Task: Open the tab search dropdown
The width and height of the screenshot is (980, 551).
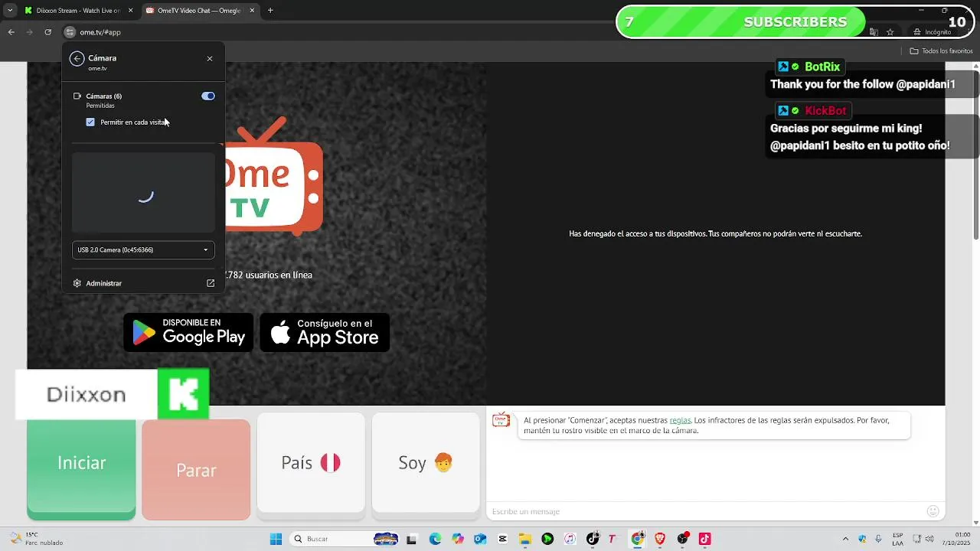Action: (10, 11)
